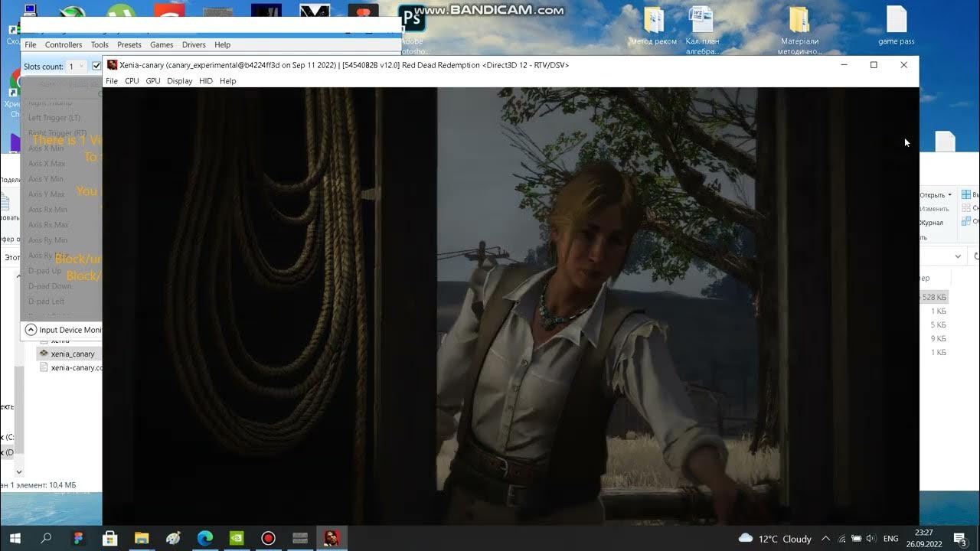
Task: Open notification center icon
Action: pos(960,539)
